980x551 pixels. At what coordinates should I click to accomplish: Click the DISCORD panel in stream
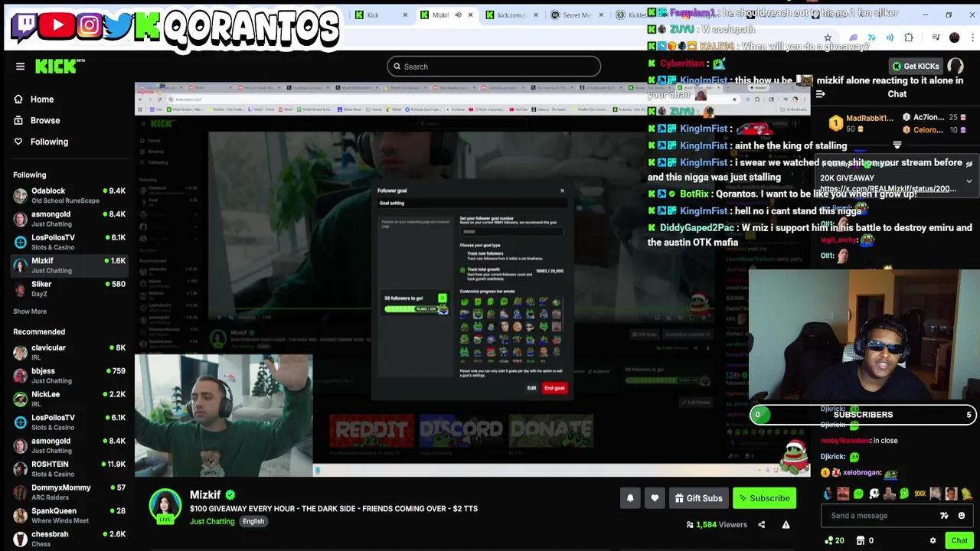point(461,431)
